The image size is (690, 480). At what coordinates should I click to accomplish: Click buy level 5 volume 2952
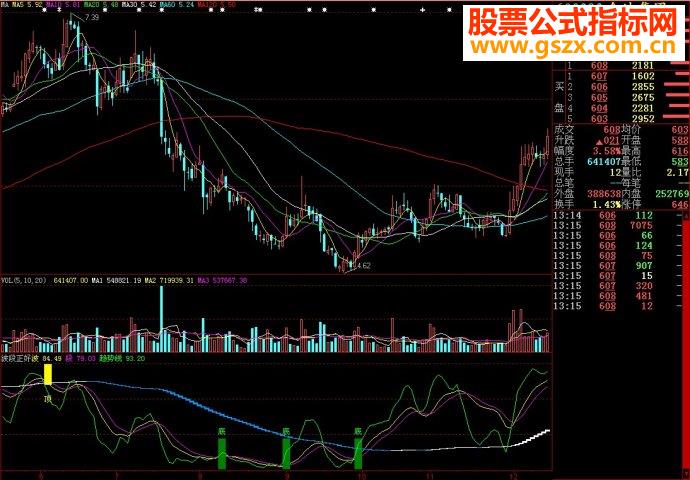tap(643, 119)
